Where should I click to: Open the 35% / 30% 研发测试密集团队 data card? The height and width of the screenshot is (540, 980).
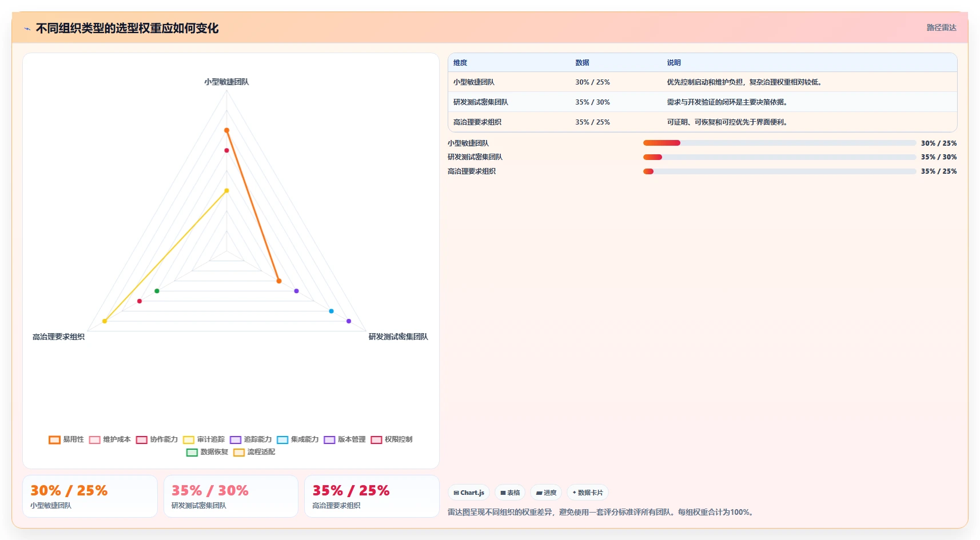coord(231,497)
